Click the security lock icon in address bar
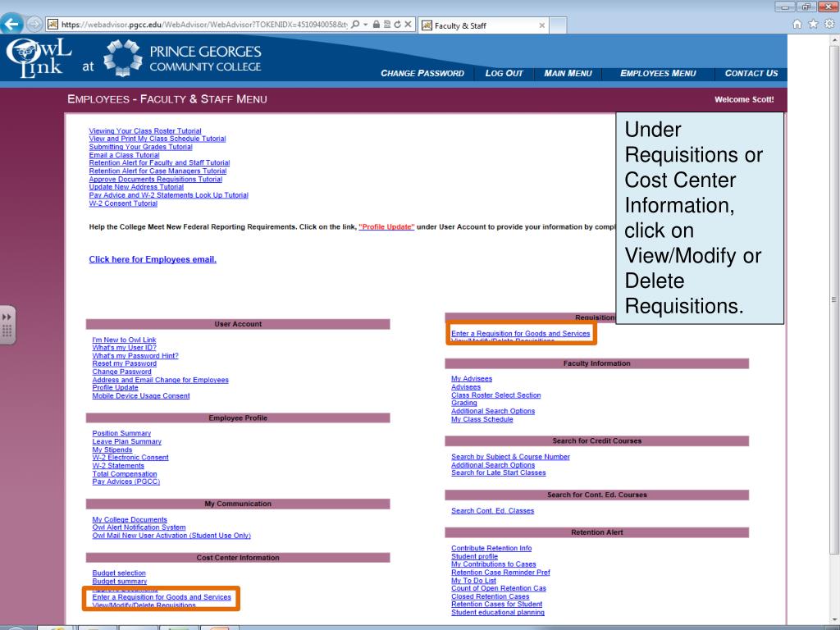840x630 pixels. pyautogui.click(x=376, y=25)
